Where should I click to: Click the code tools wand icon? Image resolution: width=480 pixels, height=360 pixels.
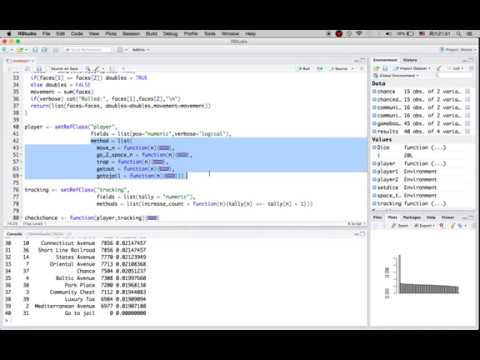(x=97, y=69)
